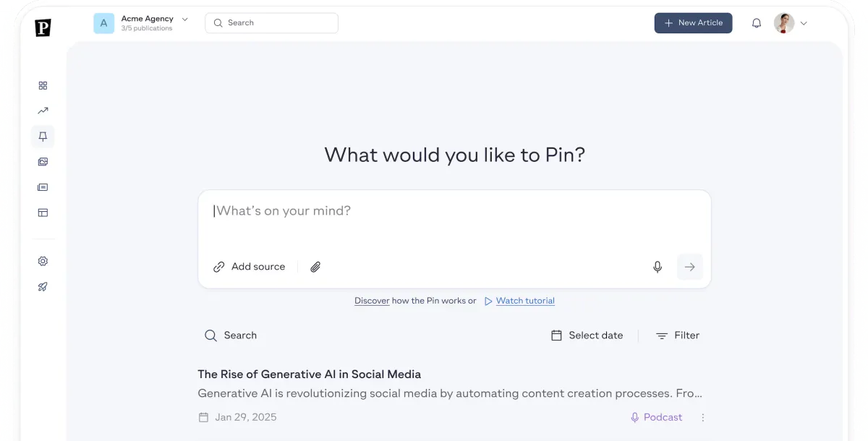Open the analytics trend icon in sidebar
Screen dimensions: 868x441
(x=43, y=111)
